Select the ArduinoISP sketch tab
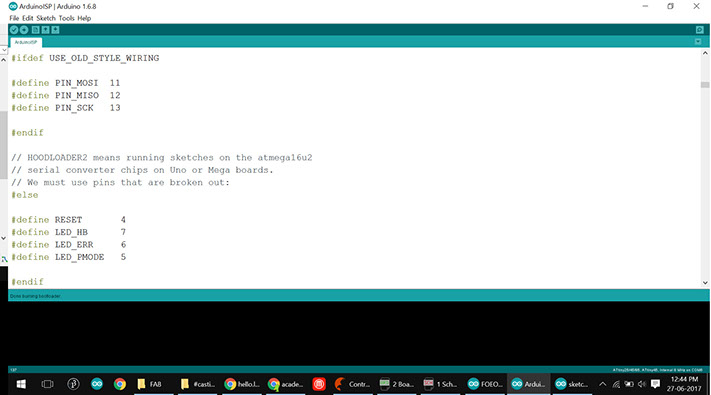The image size is (711, 395). tap(26, 42)
